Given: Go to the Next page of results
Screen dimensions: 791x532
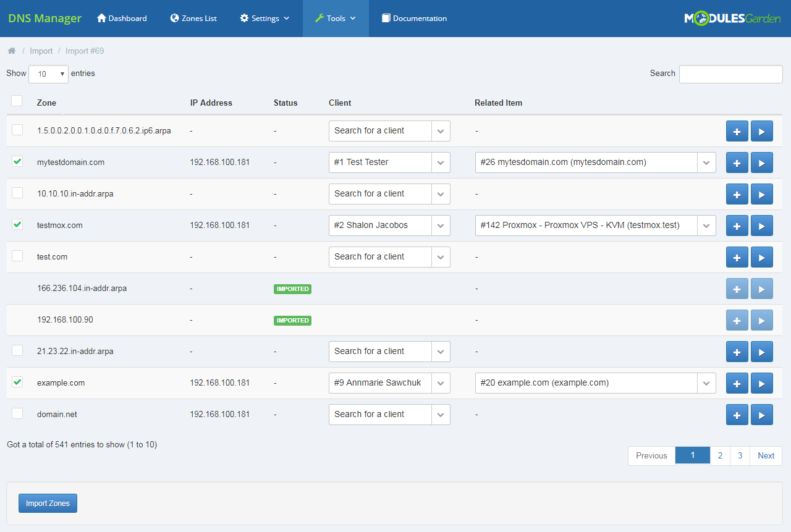Looking at the screenshot, I should tap(766, 456).
